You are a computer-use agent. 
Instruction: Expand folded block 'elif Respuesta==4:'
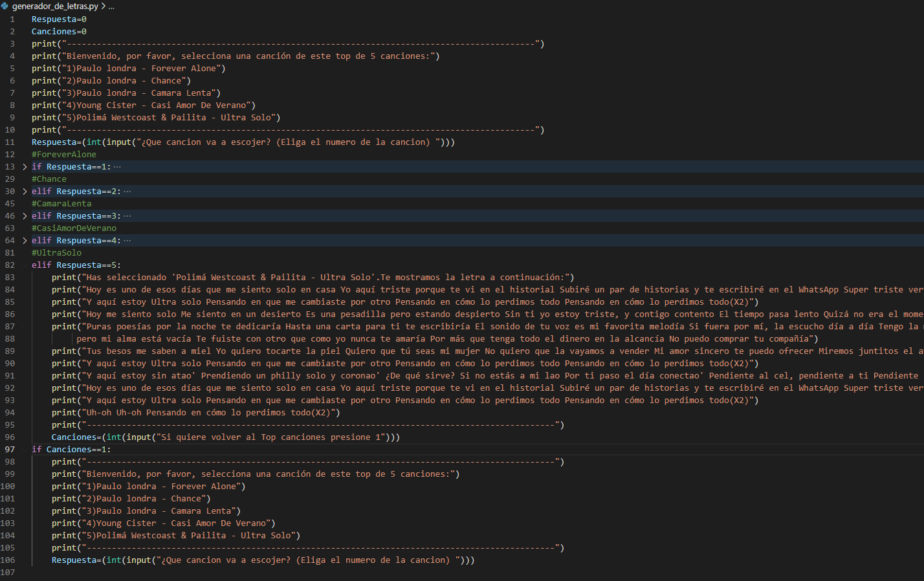pos(25,241)
